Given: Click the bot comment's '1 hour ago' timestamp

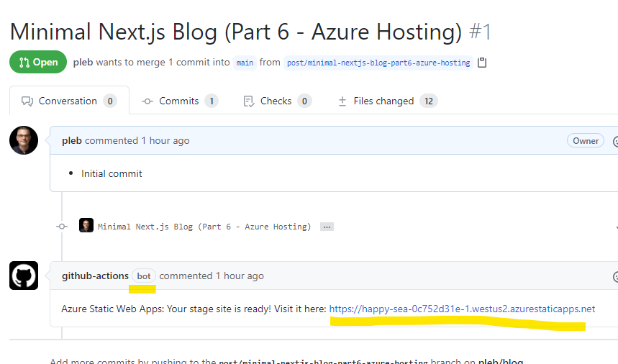Looking at the screenshot, I should click(240, 276).
